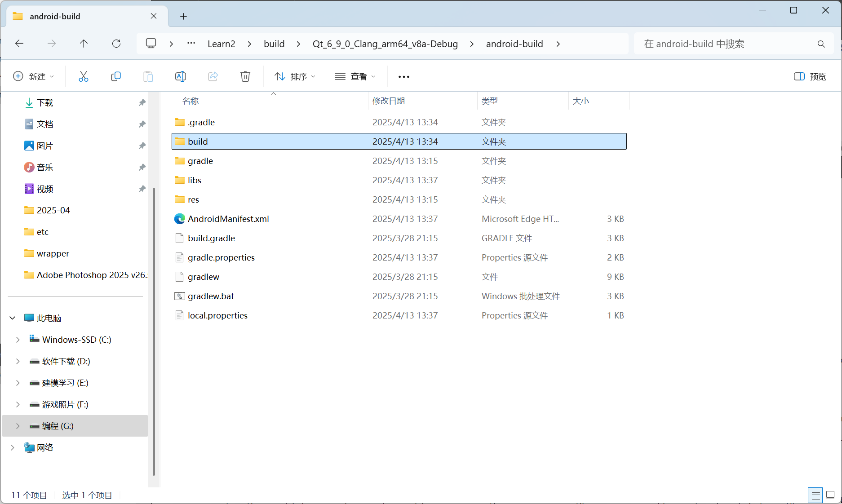Image resolution: width=842 pixels, height=504 pixels.
Task: Refresh the current folder view
Action: pyautogui.click(x=116, y=44)
